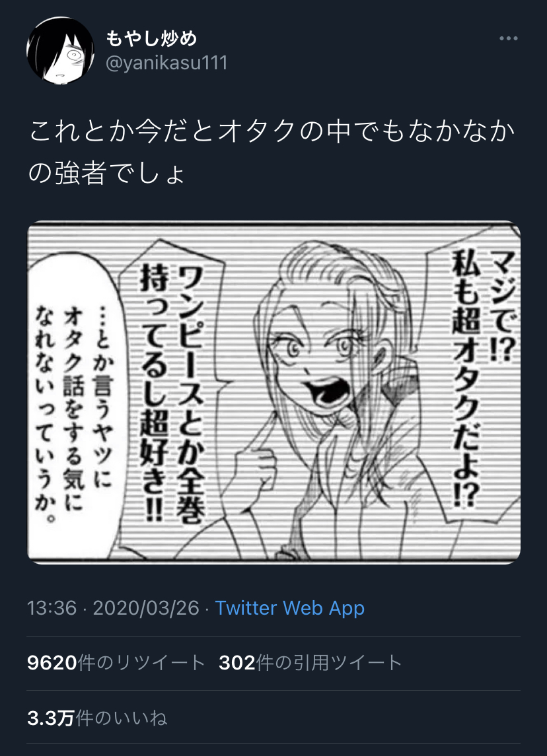
Task: Click the quote tweet count number 302
Action: pos(237,663)
